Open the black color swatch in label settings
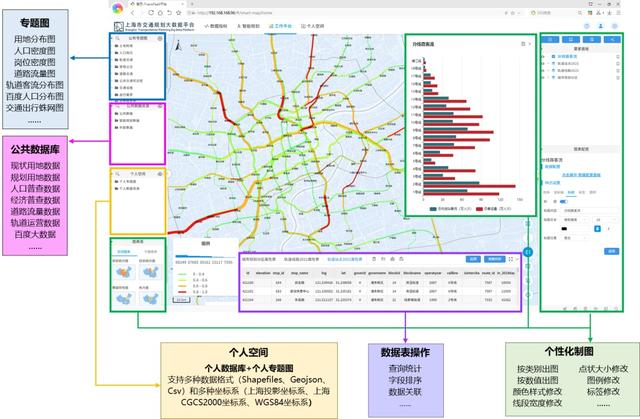Image resolution: width=640 pixels, height=419 pixels. [564, 229]
